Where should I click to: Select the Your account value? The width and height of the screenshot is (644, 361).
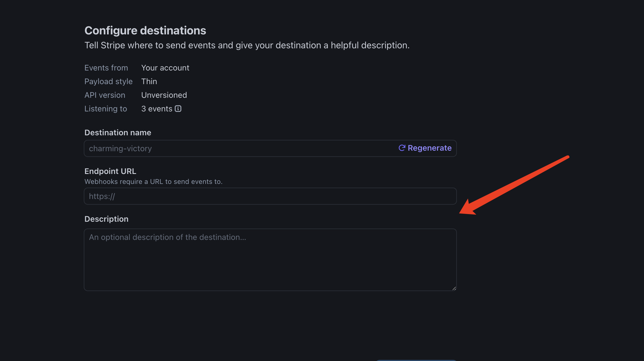[x=165, y=68]
